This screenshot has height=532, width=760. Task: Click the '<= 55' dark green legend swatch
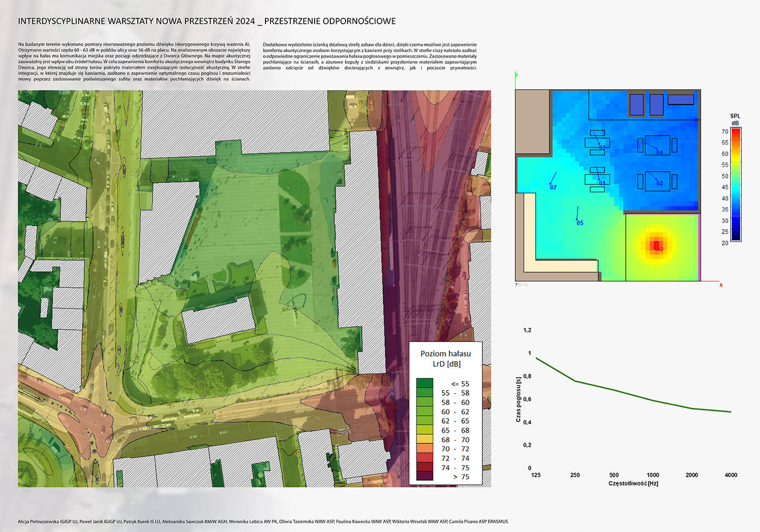[425, 384]
